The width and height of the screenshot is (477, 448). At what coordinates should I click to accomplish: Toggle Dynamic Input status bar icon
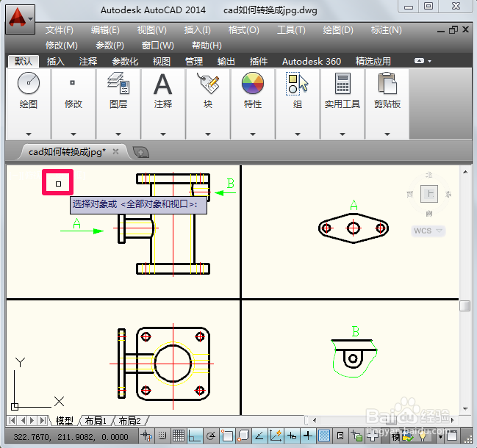[x=292, y=436]
